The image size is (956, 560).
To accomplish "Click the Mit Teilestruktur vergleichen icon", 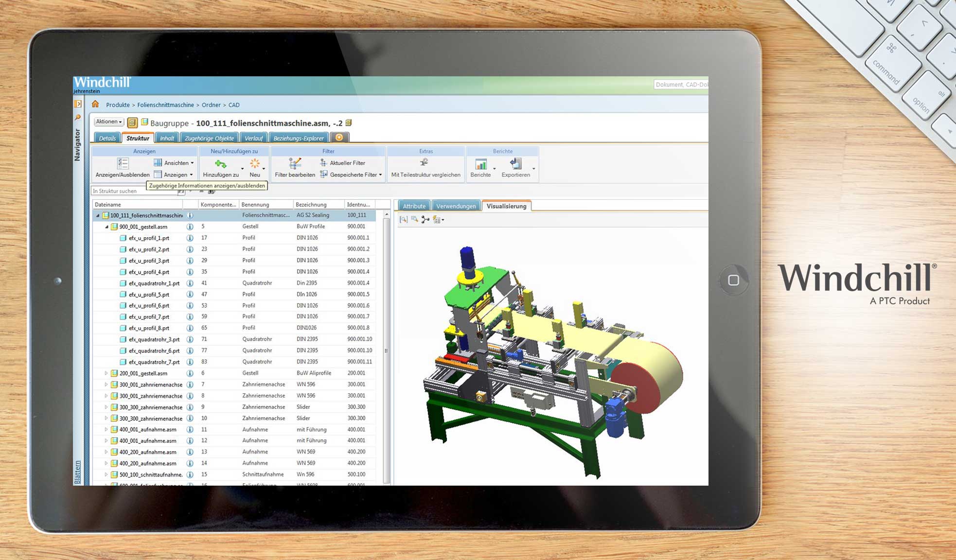I will pyautogui.click(x=424, y=162).
